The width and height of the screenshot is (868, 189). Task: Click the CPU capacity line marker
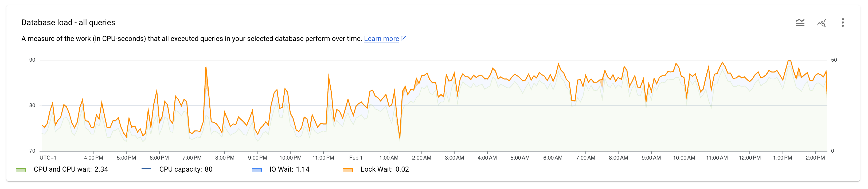(x=146, y=169)
